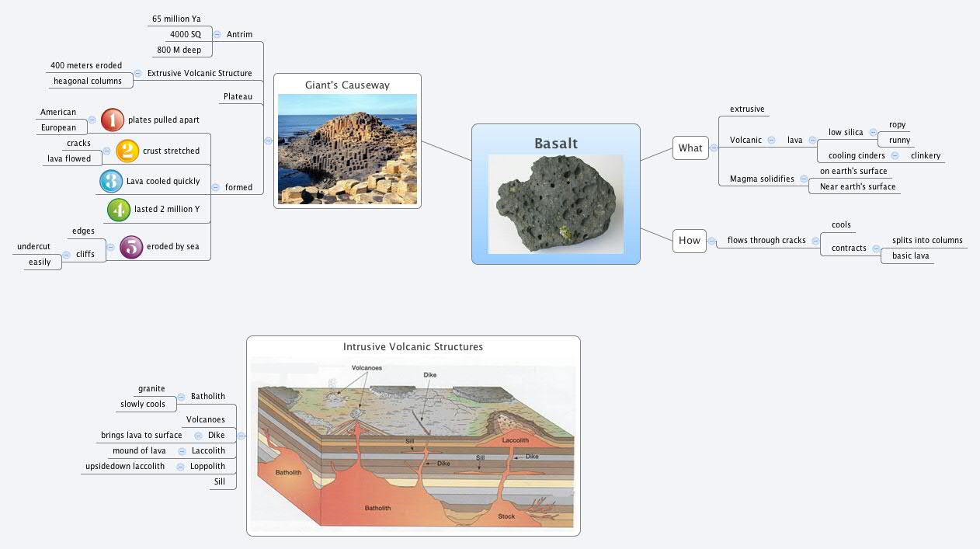Select the blue 3 marker near 'Lava cooled quickly'
This screenshot has height=549, width=980.
click(x=111, y=180)
